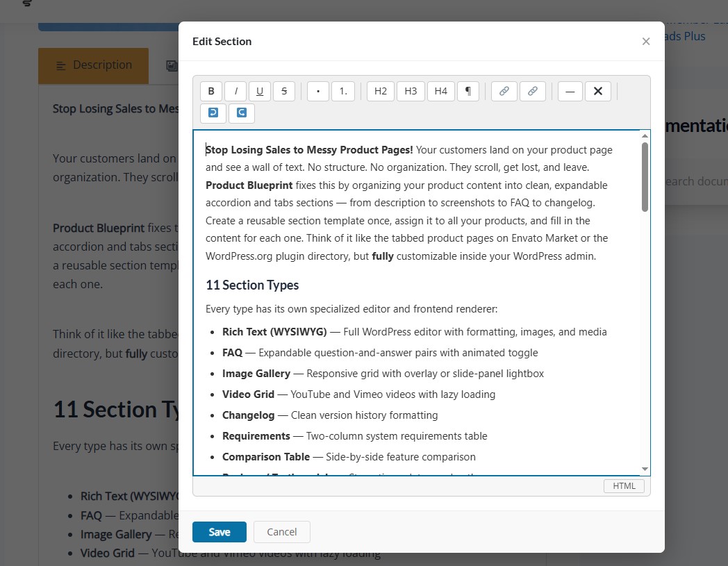Image resolution: width=728 pixels, height=566 pixels.
Task: Undo the last edit
Action: (213, 112)
